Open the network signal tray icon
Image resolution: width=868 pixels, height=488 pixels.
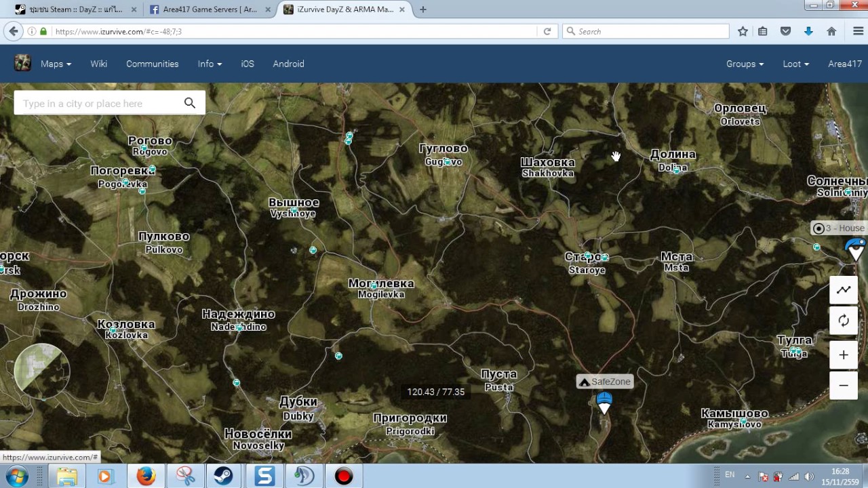point(793,476)
